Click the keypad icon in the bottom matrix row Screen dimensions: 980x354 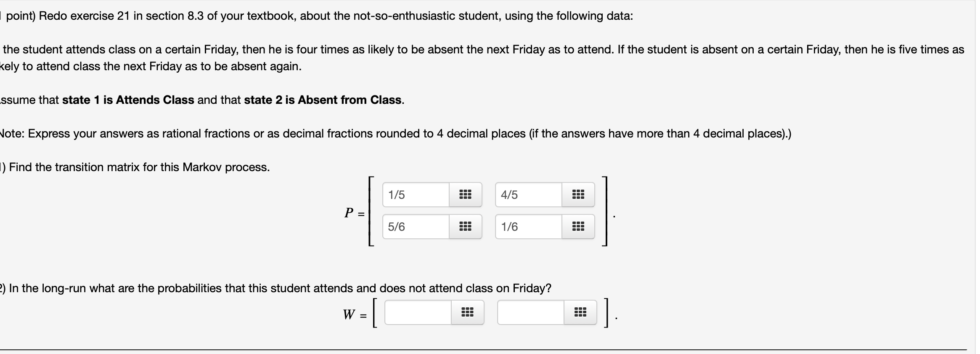tap(465, 227)
